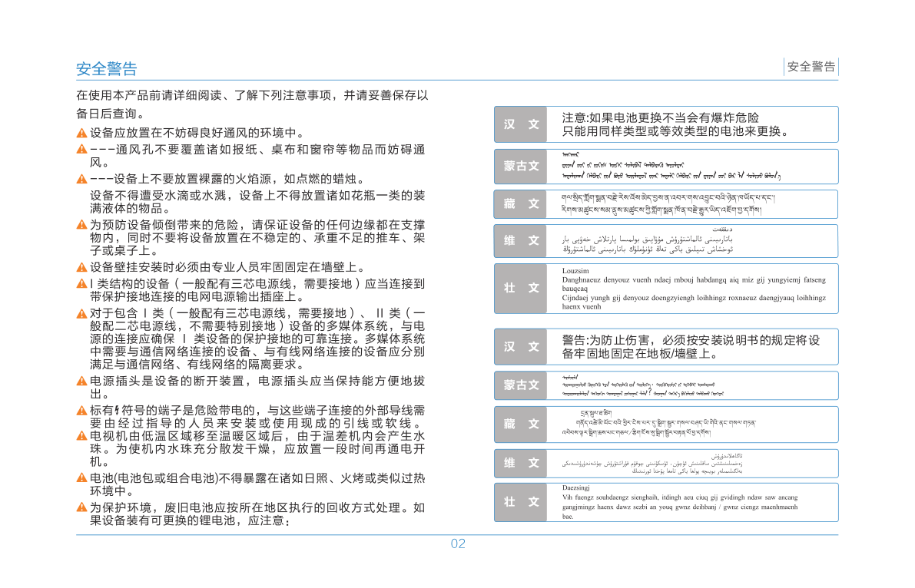This screenshot has height=588, width=915.
Task: Click the warning triangle beside 标有符号的端子是危险带电的
Action: (81, 411)
